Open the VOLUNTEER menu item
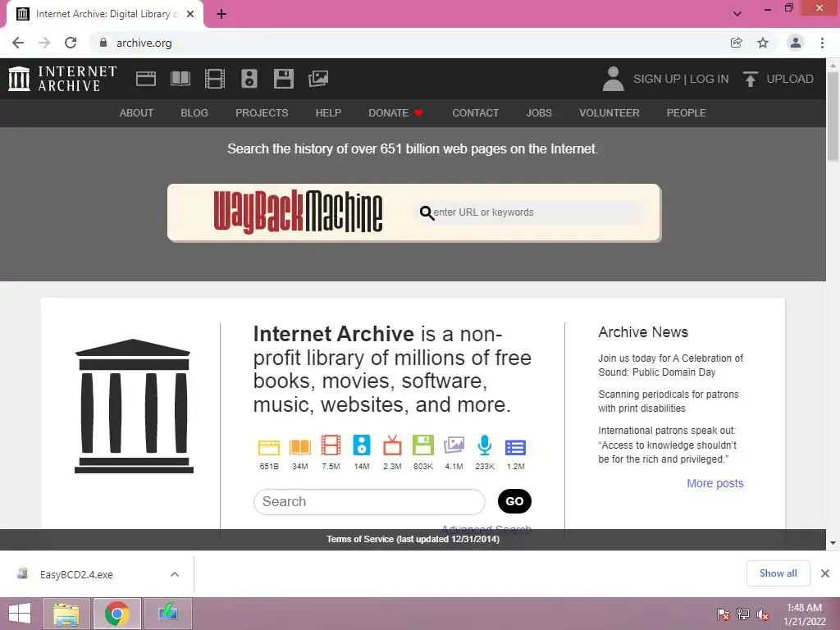Screen dimensions: 840x630 tap(609, 113)
